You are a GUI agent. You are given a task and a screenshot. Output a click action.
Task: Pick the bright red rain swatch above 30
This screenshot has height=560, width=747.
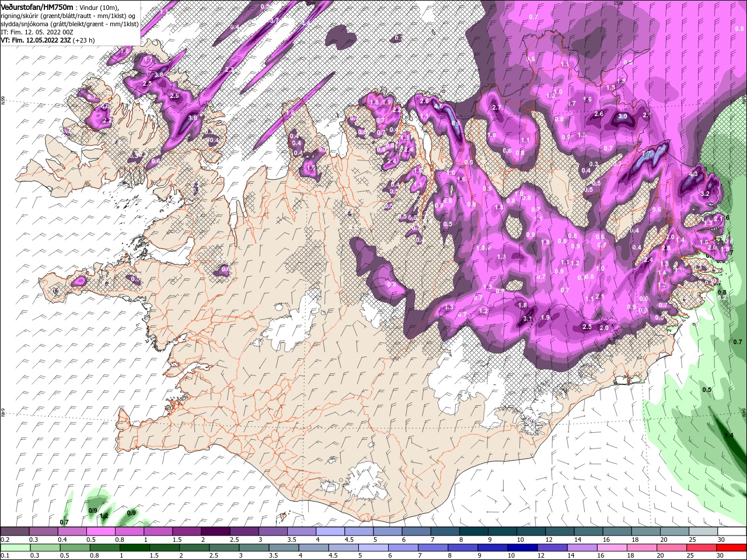coord(731,547)
